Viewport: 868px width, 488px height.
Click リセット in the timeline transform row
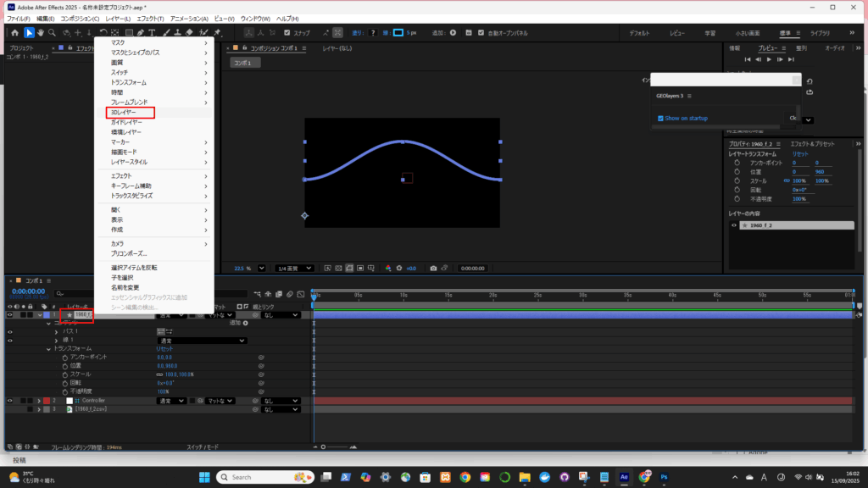point(164,348)
